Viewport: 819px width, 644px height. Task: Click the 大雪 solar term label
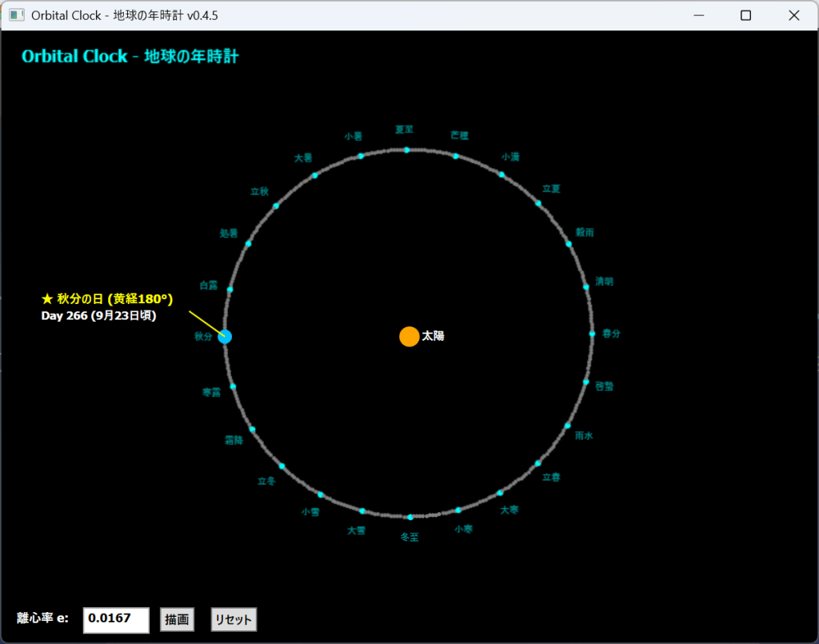click(x=356, y=530)
